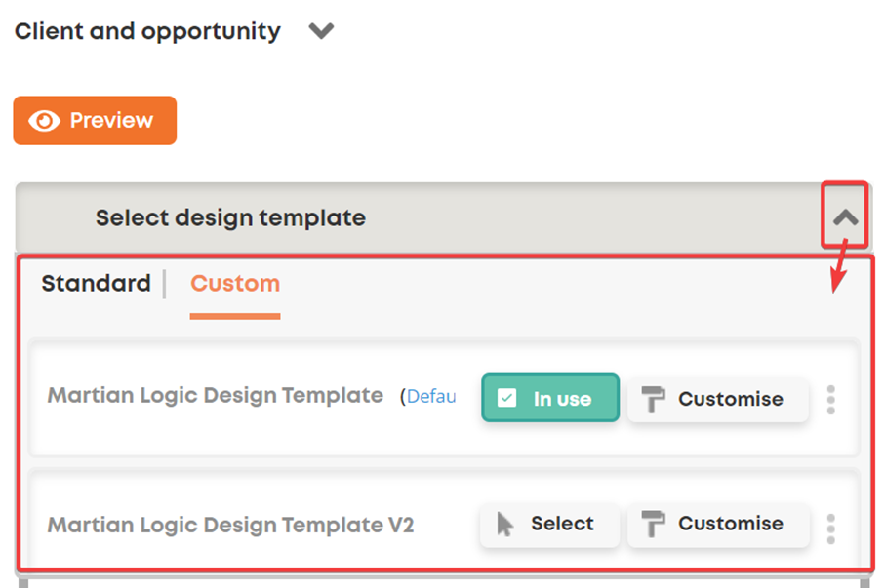Click the cursor arrow icon on the Select button
Viewport: 884px width, 588px height.
(x=504, y=524)
